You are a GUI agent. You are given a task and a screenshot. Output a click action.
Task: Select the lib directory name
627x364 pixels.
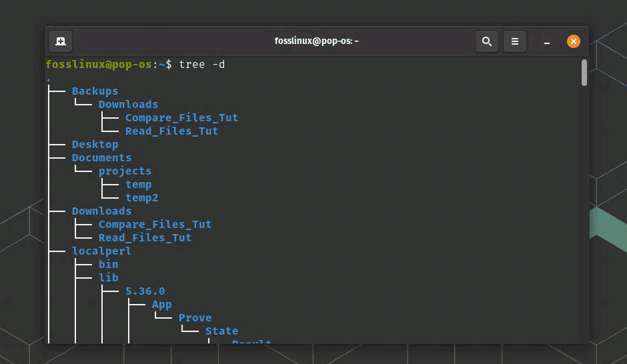pos(108,278)
